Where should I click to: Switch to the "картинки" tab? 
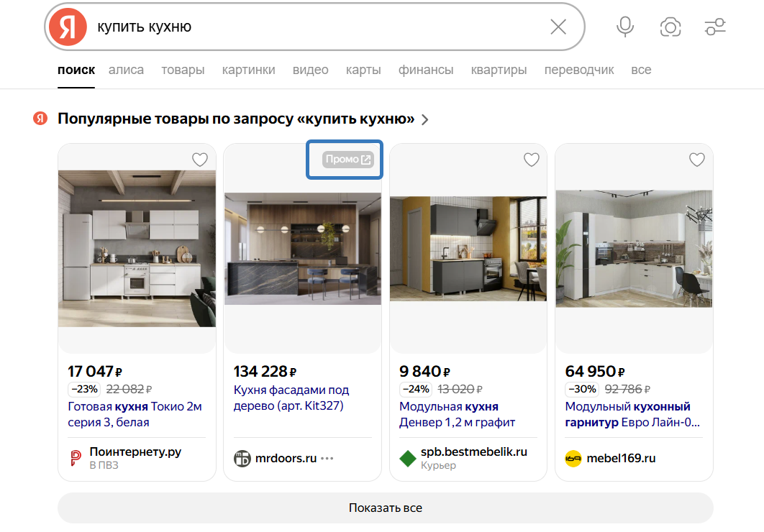(x=248, y=70)
